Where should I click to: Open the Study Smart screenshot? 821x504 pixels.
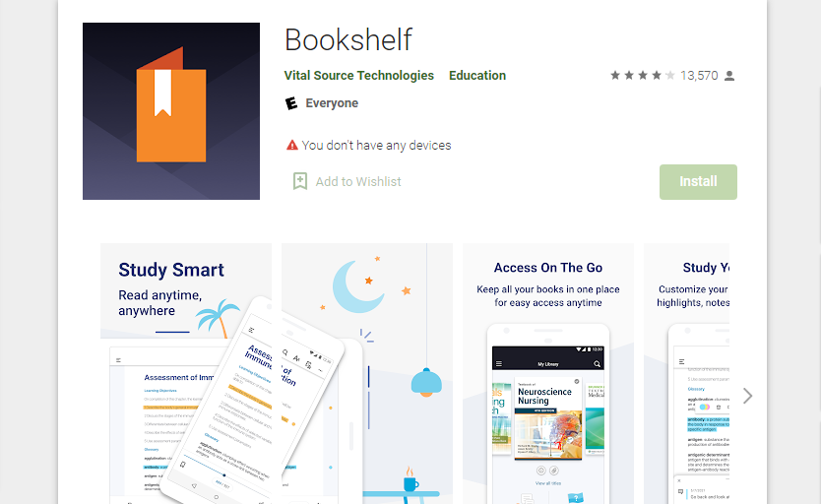coord(186,373)
